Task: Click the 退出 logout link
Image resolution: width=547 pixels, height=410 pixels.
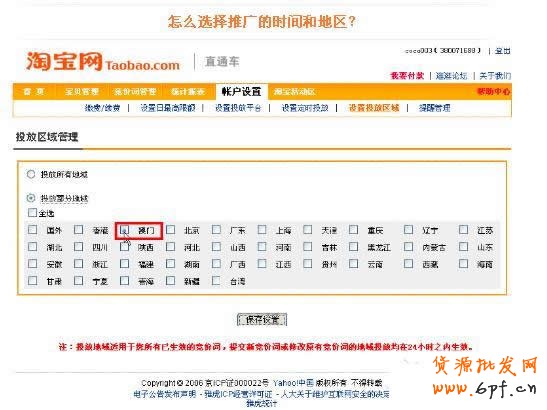Action: point(503,51)
